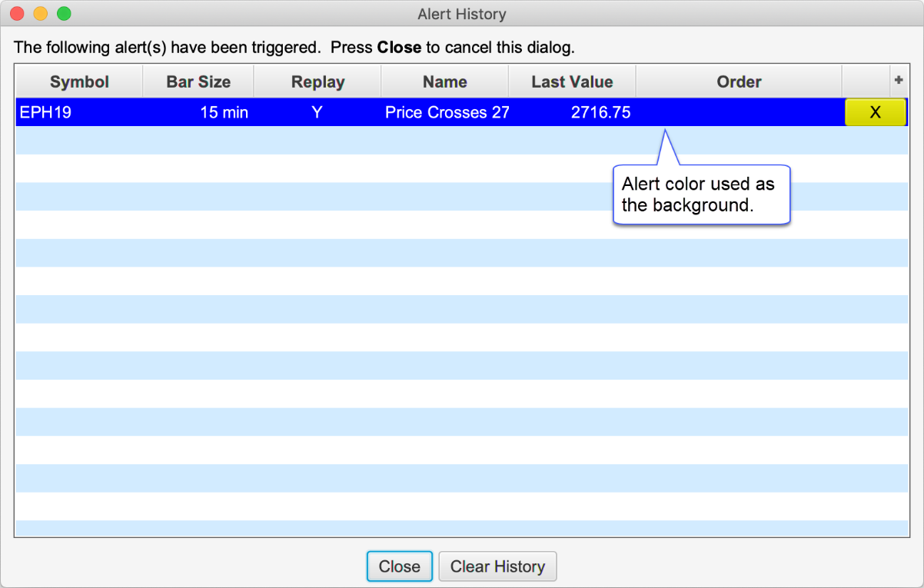Click the Y replay value cell
This screenshot has height=588, width=924.
[x=317, y=112]
